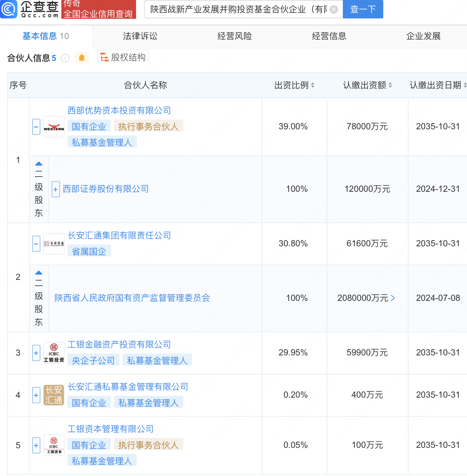Collapse 西部优势资本投资有限公司 shareholder row

coord(36,127)
